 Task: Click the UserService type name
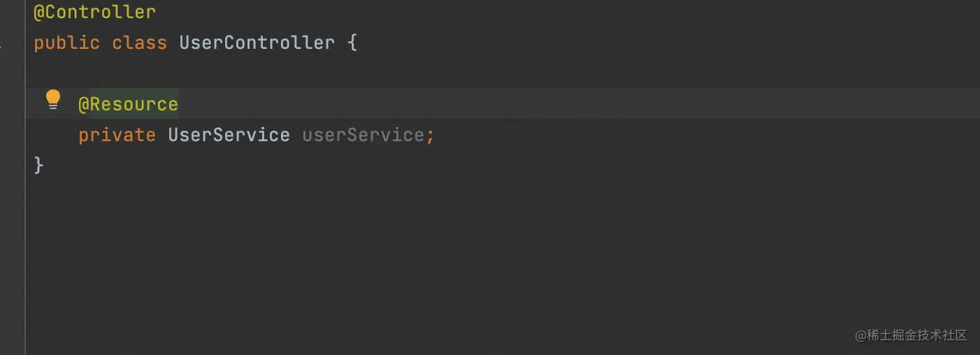coord(229,135)
